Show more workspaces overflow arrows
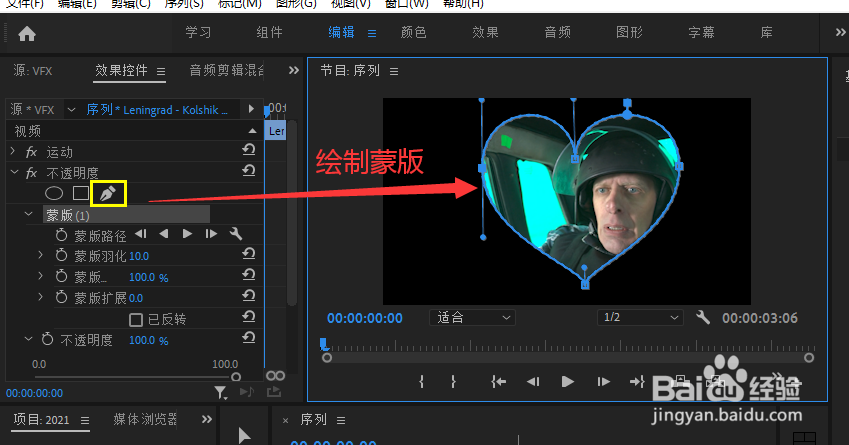 [840, 32]
